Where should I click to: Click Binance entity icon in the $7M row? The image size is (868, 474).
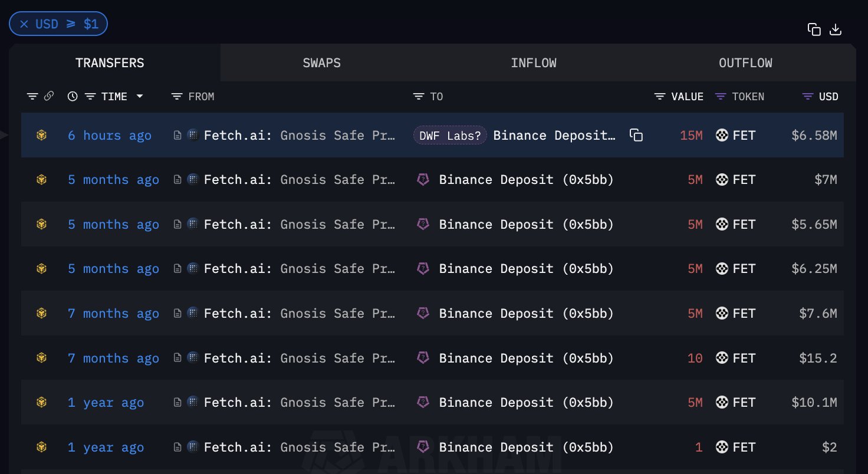point(423,180)
